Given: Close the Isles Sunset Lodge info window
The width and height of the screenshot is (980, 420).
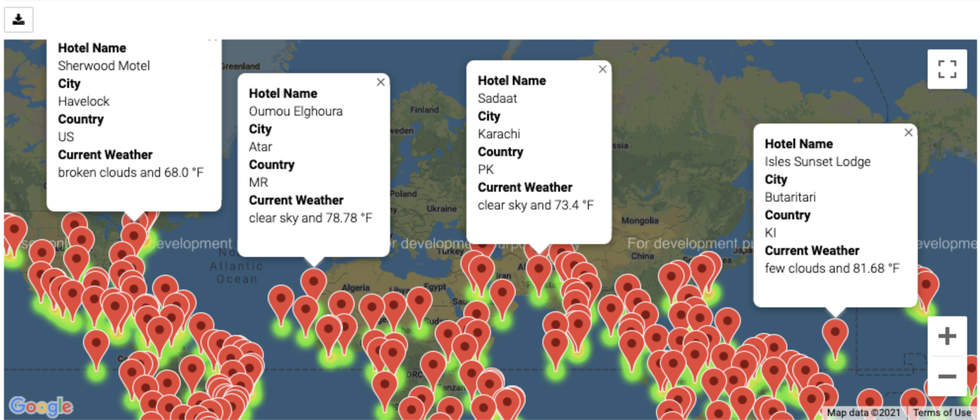Looking at the screenshot, I should pos(908,132).
